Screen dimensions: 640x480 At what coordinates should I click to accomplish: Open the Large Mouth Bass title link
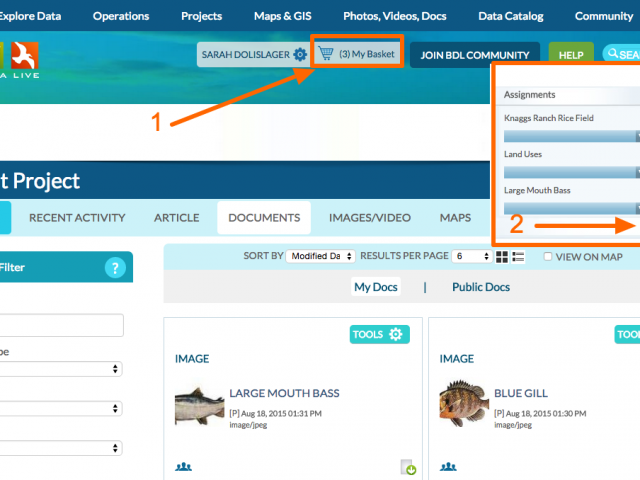click(284, 393)
